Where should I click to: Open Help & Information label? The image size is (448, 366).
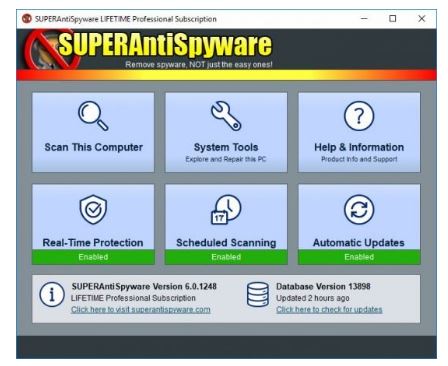click(x=359, y=147)
